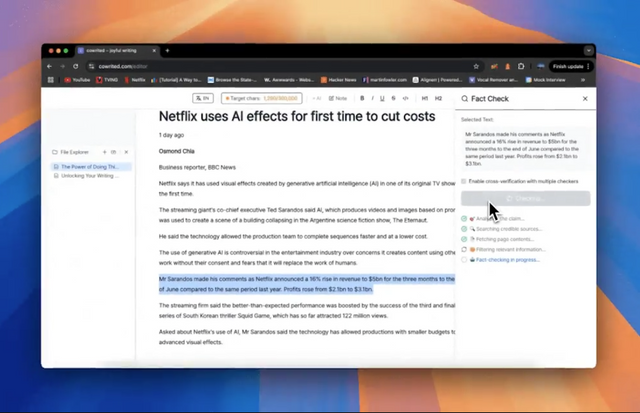
Task: Switch the EN language selector
Action: tap(203, 98)
